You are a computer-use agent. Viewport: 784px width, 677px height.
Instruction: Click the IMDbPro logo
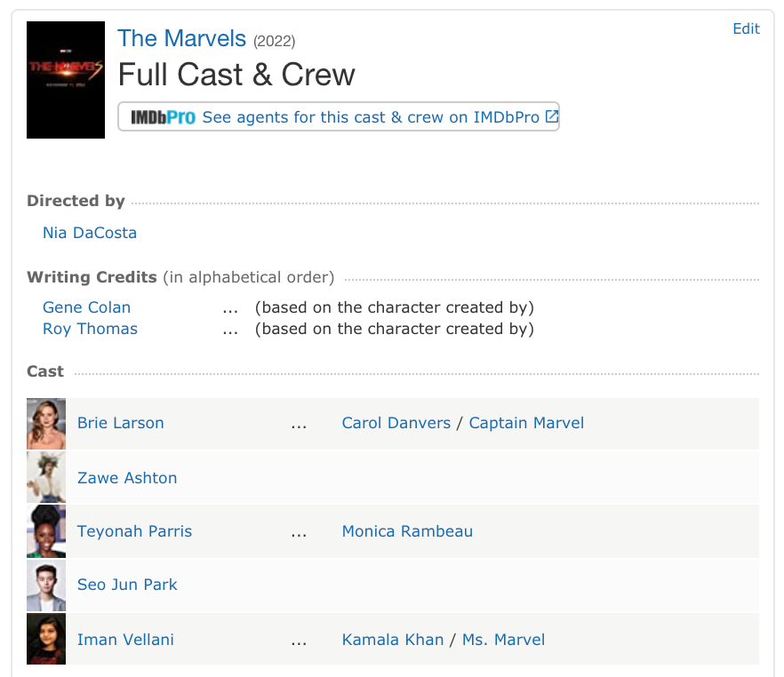[163, 117]
